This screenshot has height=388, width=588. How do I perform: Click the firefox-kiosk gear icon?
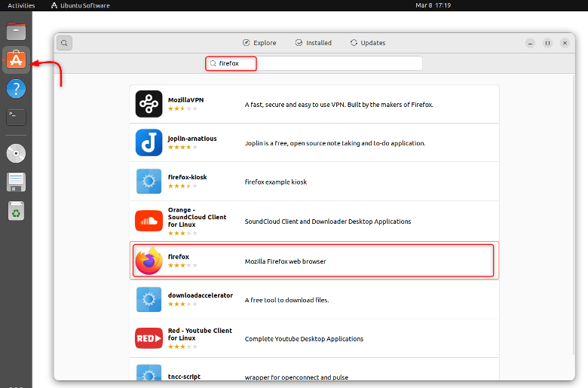tap(149, 181)
